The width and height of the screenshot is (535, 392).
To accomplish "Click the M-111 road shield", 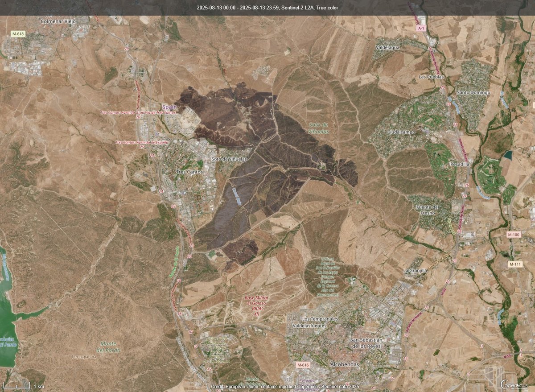I will point(515,264).
